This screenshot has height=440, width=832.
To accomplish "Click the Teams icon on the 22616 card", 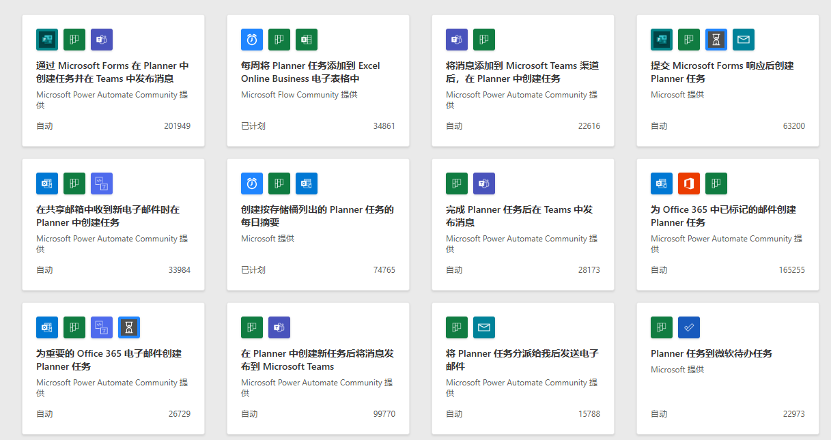I will tap(456, 39).
